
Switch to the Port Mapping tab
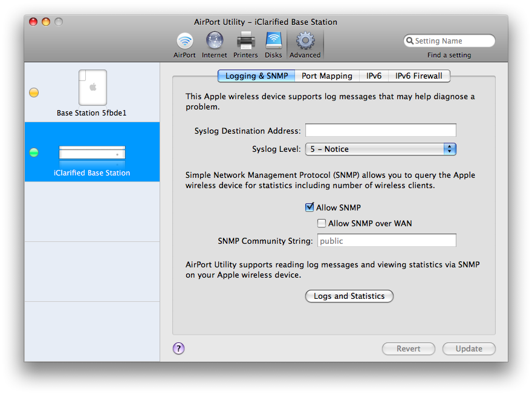click(327, 76)
